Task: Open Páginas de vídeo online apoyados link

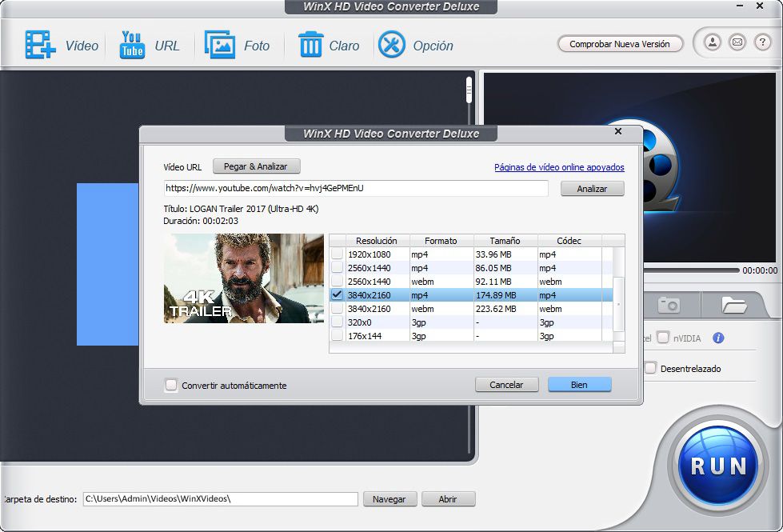Action: click(x=559, y=167)
